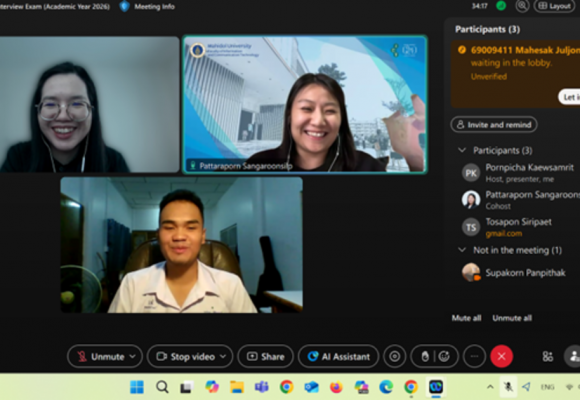Select the student in white shirt video tile

182,245
